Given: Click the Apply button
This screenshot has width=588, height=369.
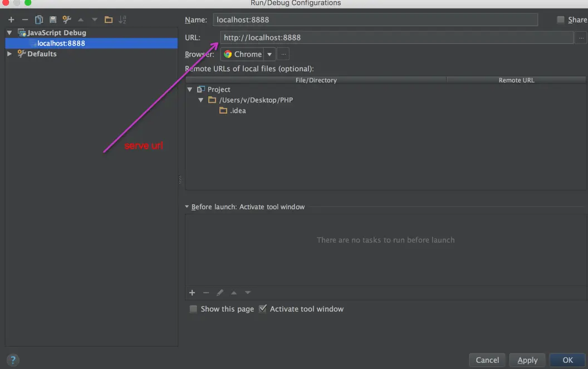Looking at the screenshot, I should pyautogui.click(x=527, y=360).
